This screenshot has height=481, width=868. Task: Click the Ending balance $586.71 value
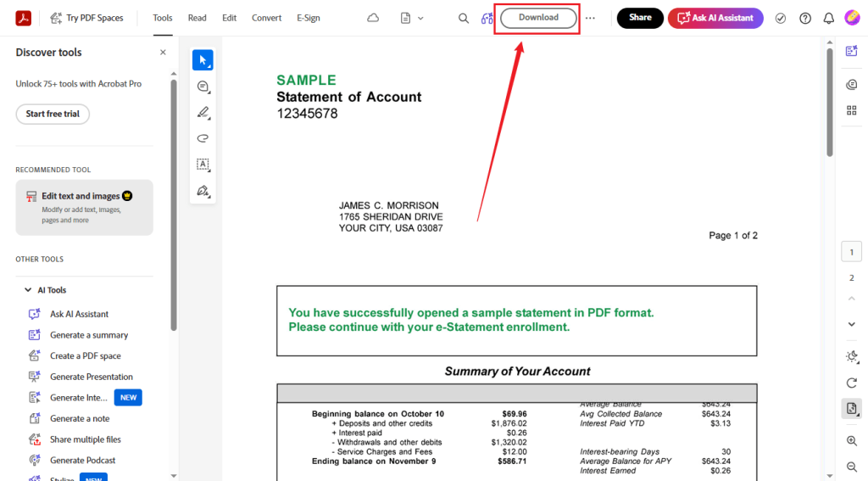tap(512, 461)
